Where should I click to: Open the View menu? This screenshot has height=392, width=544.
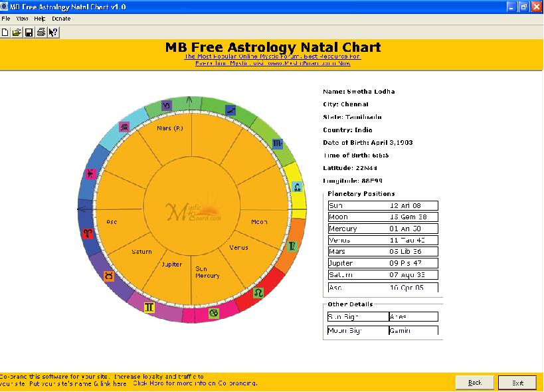(22, 19)
